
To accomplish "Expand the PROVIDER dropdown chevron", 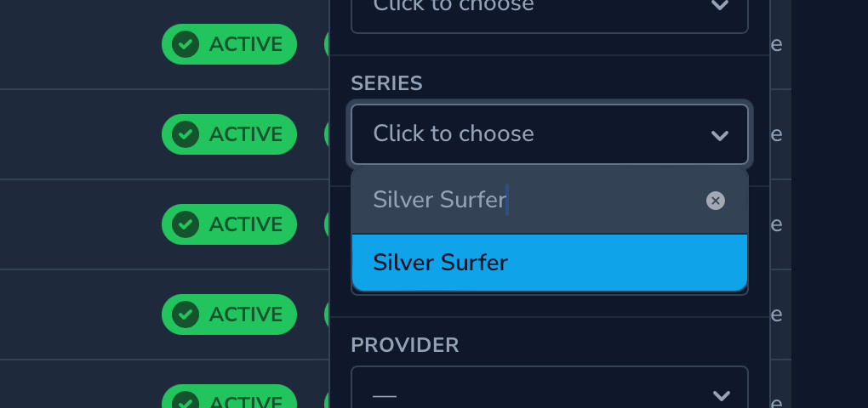I will point(721,395).
